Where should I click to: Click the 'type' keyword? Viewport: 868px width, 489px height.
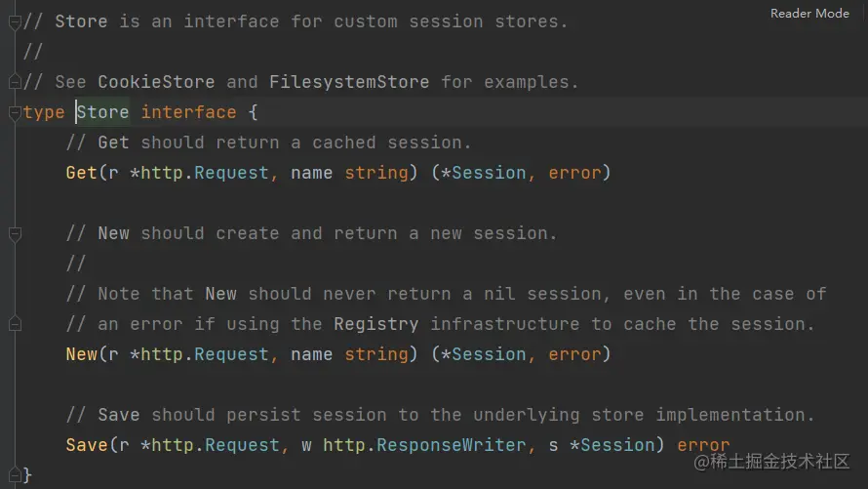[44, 112]
